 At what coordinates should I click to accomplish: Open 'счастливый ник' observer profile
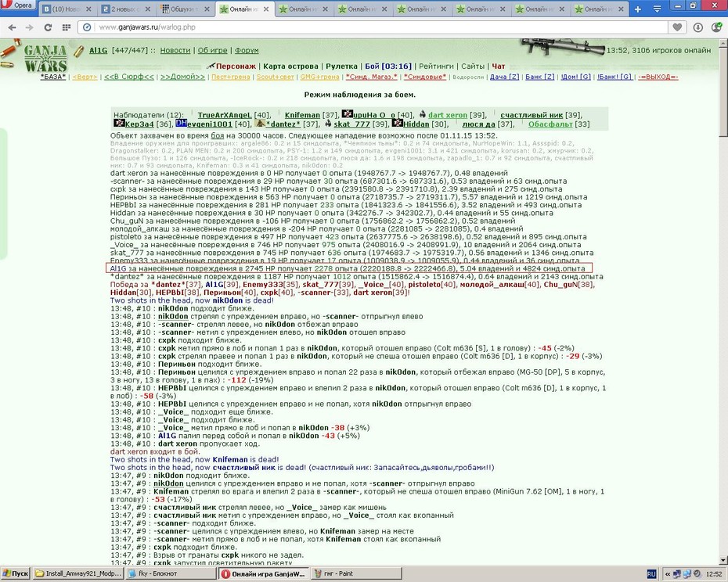click(532, 115)
